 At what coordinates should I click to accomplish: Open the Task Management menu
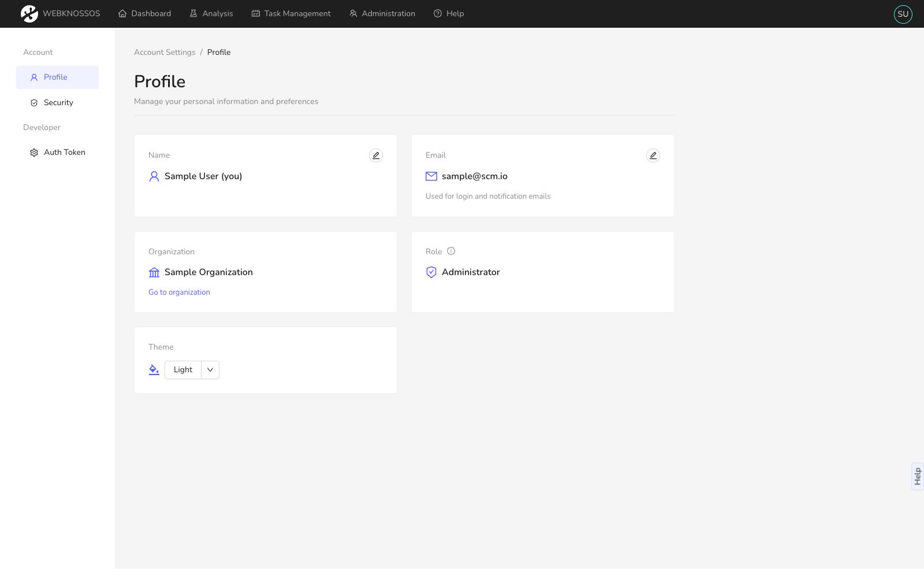point(291,13)
